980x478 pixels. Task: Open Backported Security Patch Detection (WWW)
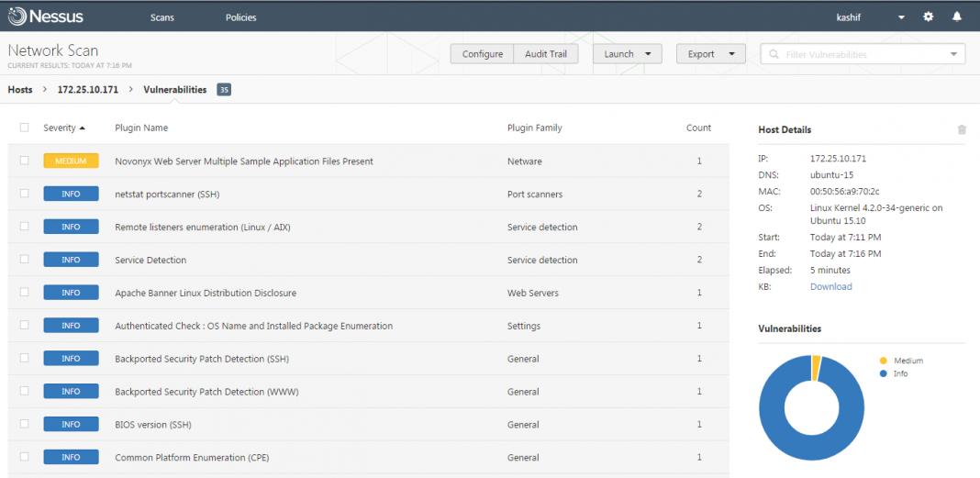(x=206, y=392)
